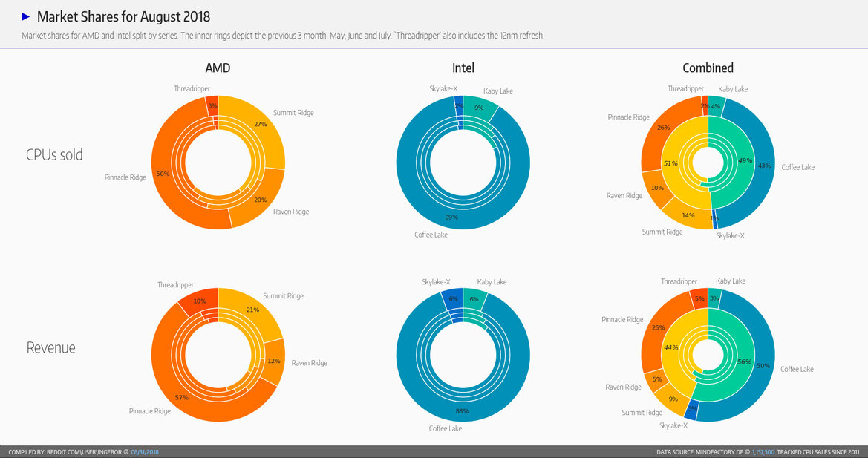
Task: Select the 49% Intel green inner segment in Combined CPUs sold
Action: click(745, 161)
